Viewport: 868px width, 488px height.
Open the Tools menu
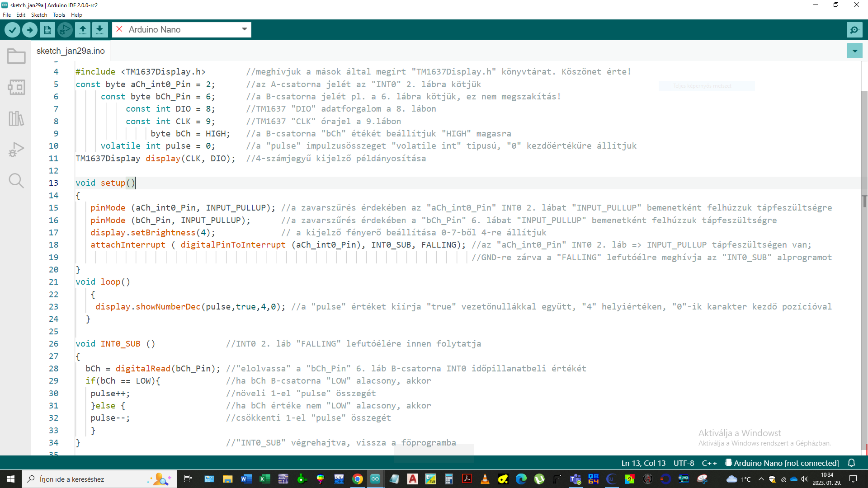pyautogui.click(x=59, y=15)
